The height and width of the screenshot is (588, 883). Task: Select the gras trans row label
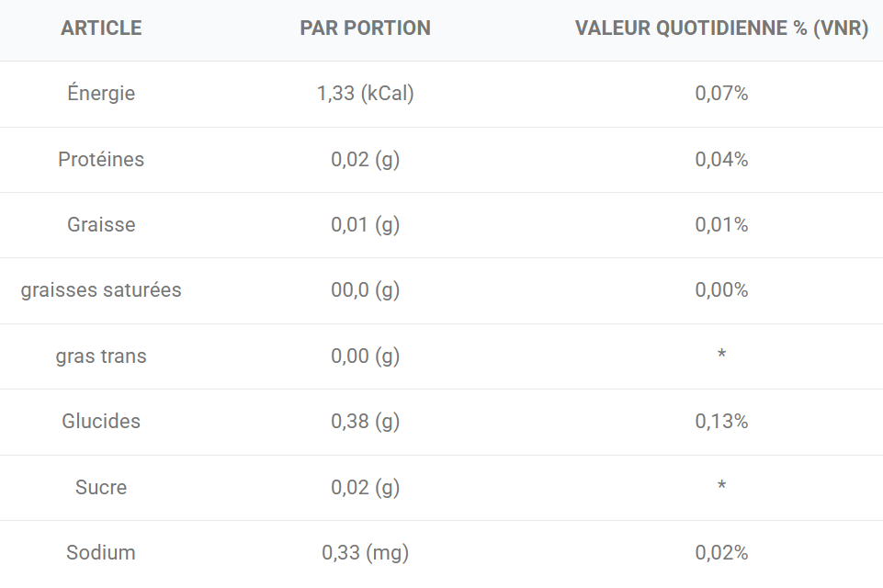[101, 356]
